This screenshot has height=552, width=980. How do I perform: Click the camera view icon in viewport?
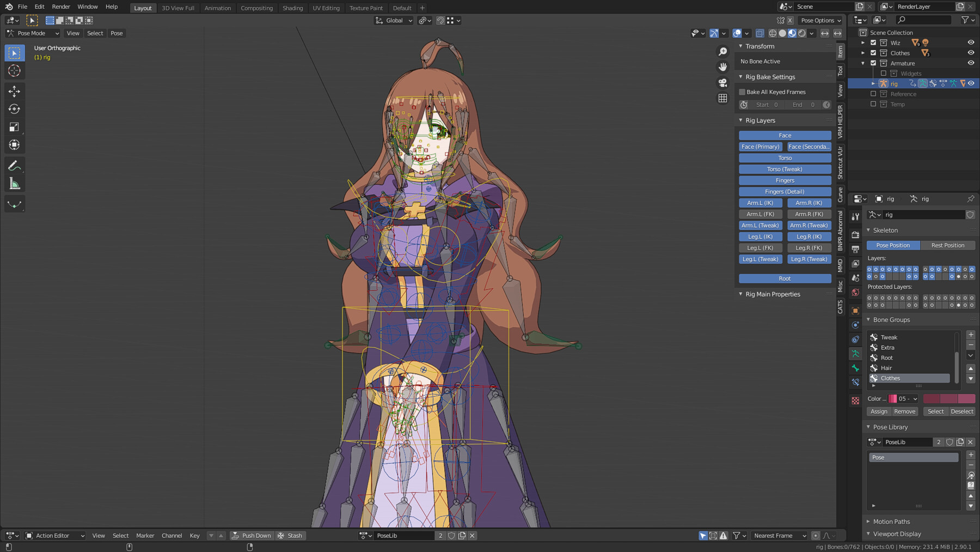pyautogui.click(x=722, y=83)
